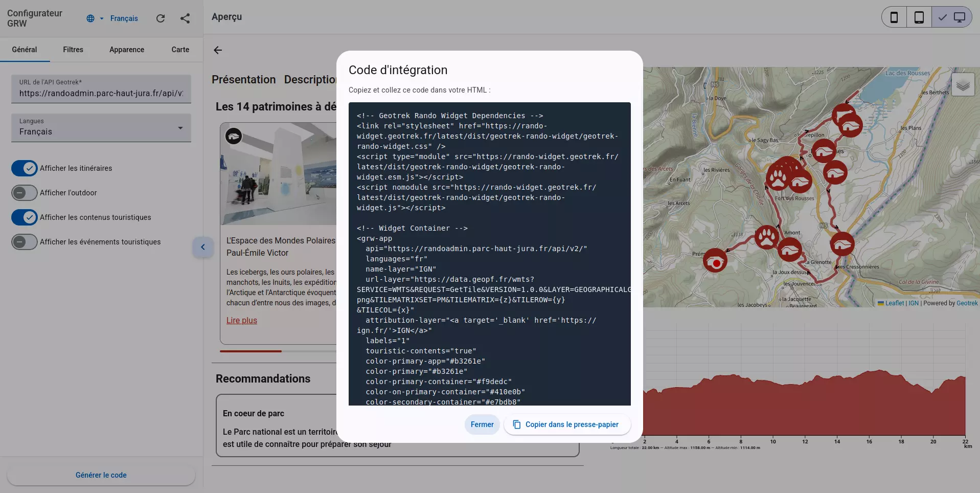Open the map layers switcher icon
980x493 pixels.
963,84
